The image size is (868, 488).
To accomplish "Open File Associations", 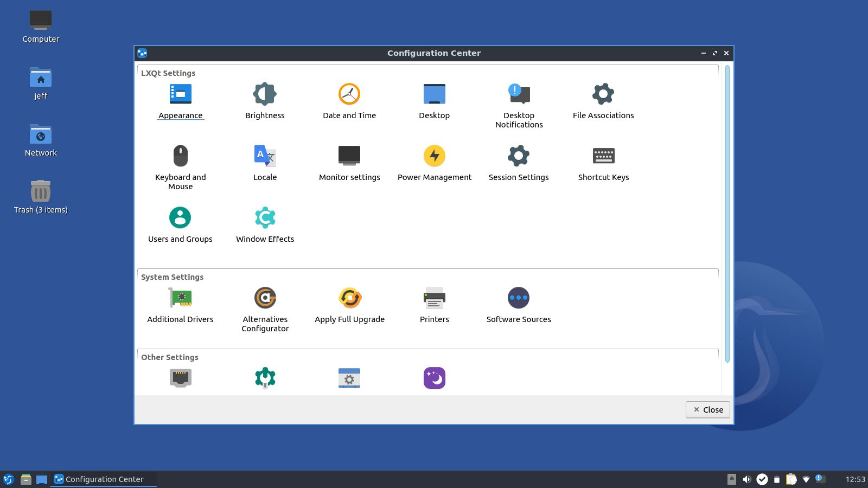I will (x=603, y=101).
